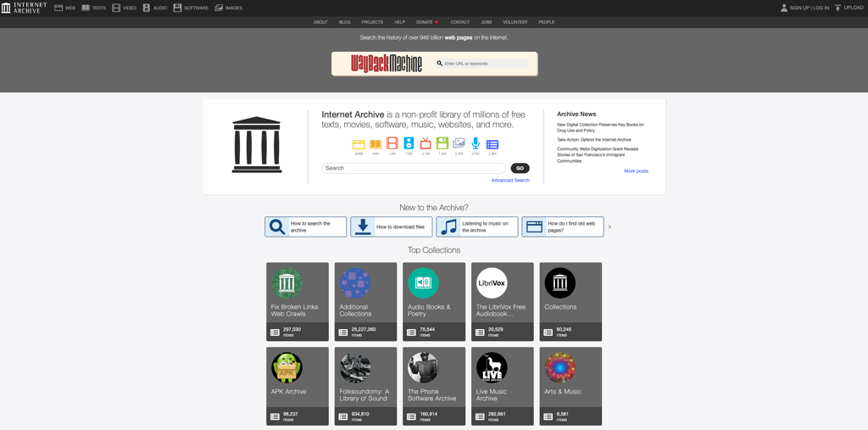Click the picture stack images icon
The image size is (868, 430).
pyautogui.click(x=459, y=143)
